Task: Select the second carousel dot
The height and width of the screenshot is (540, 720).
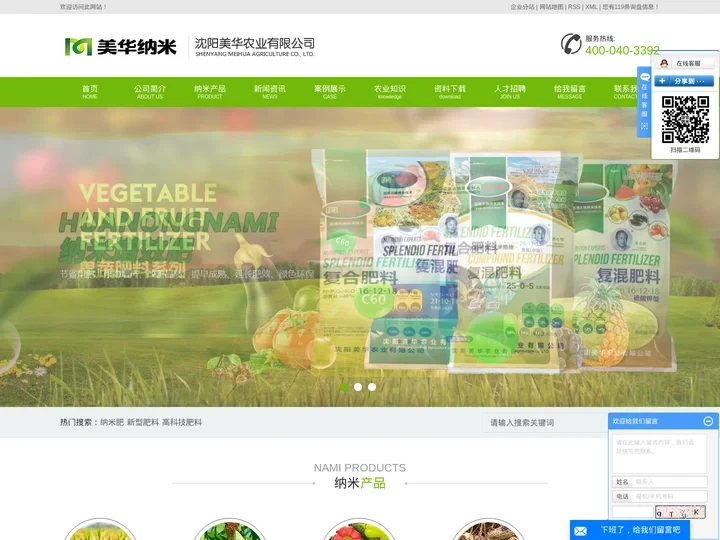Action: [x=358, y=387]
